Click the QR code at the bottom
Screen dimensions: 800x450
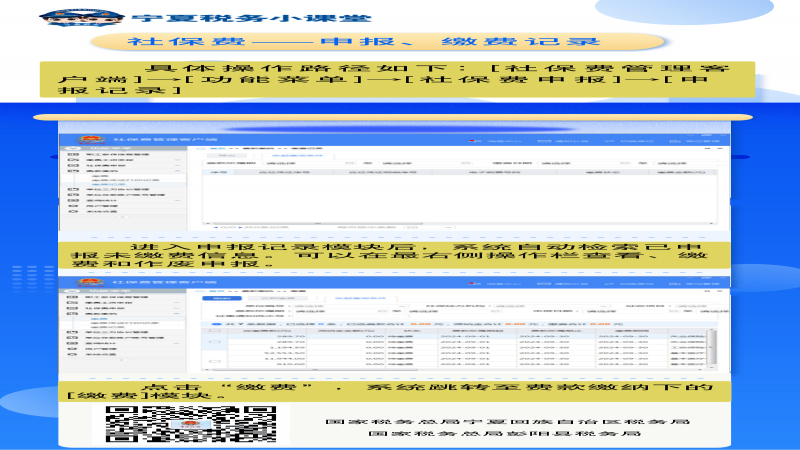tap(191, 423)
